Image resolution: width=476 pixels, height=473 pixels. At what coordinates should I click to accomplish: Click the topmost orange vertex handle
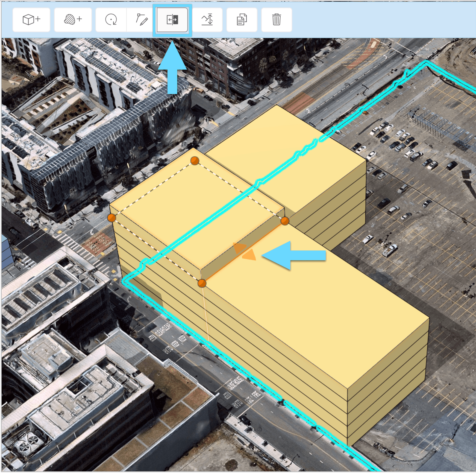[x=195, y=161]
